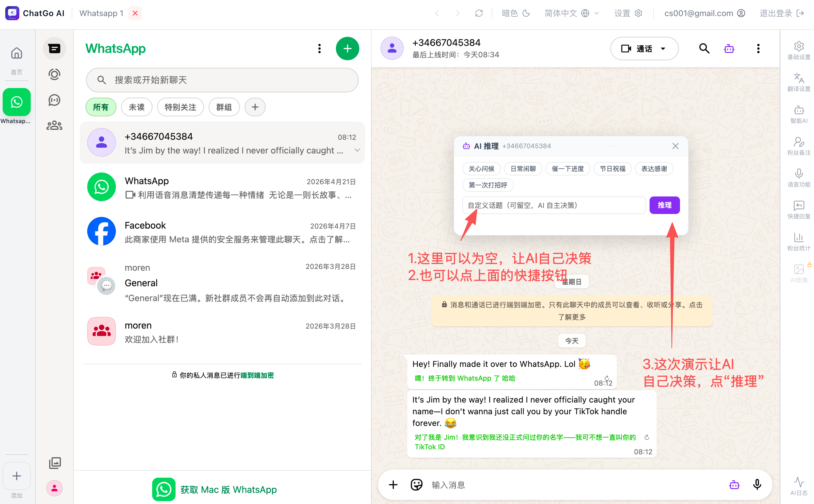Open 翻译设置 translation settings
This screenshot has width=814, height=504.
point(799,82)
